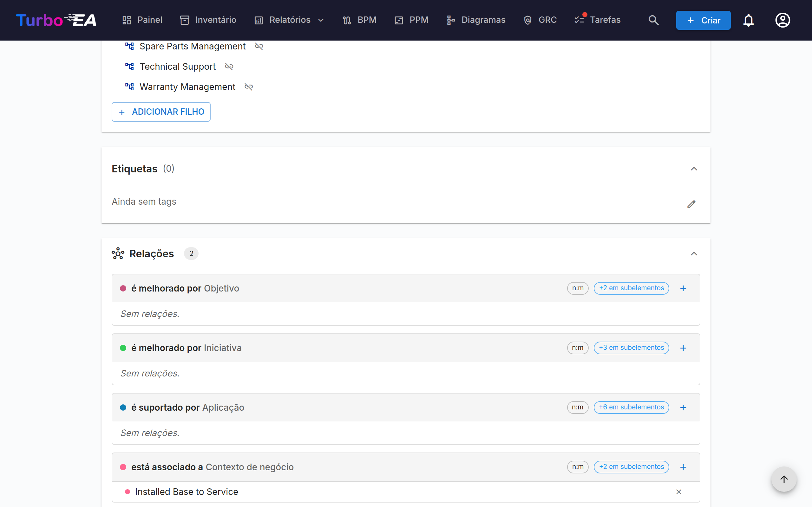Unlink Spare Parts Management child
This screenshot has width=812, height=507.
[259, 46]
